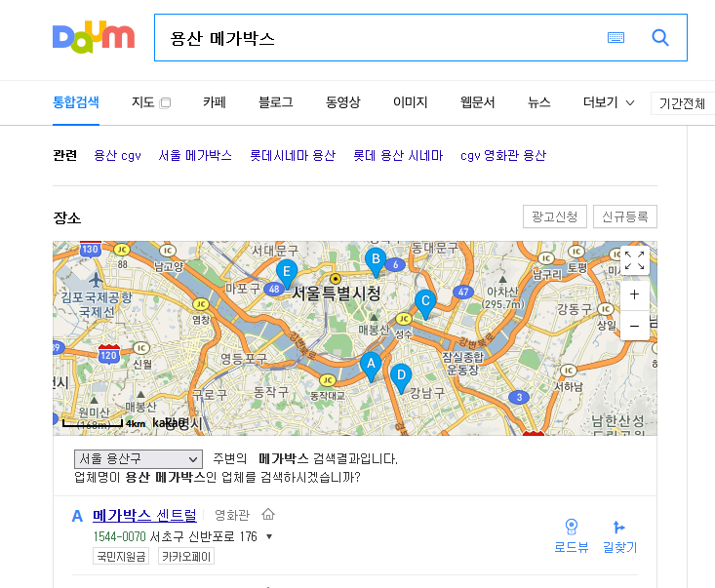Viewport: 715px width, 588px height.
Task: Expand the map to fullscreen
Action: coord(634,260)
